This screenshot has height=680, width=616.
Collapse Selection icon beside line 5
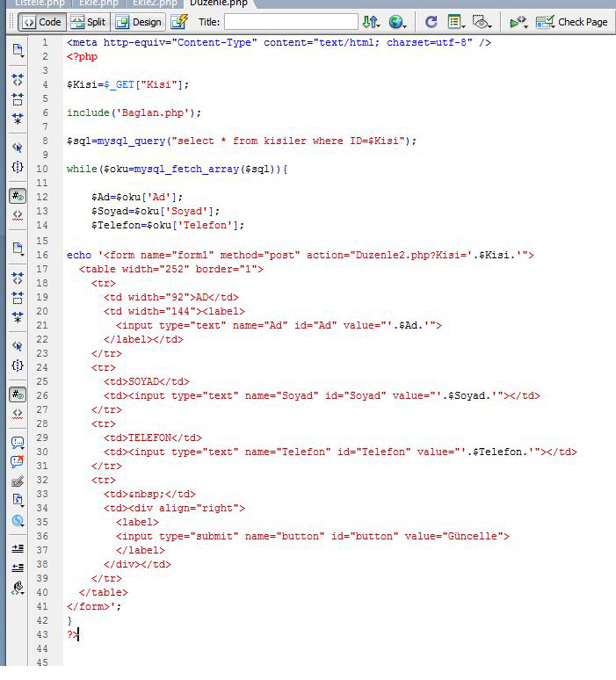tap(18, 99)
